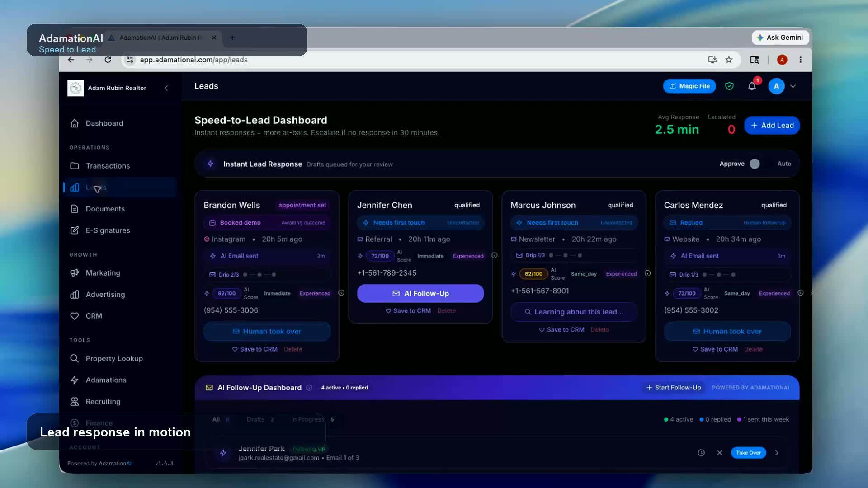Select the All tab in follow-ups
Viewport: 868px width, 488px height.
click(221, 419)
